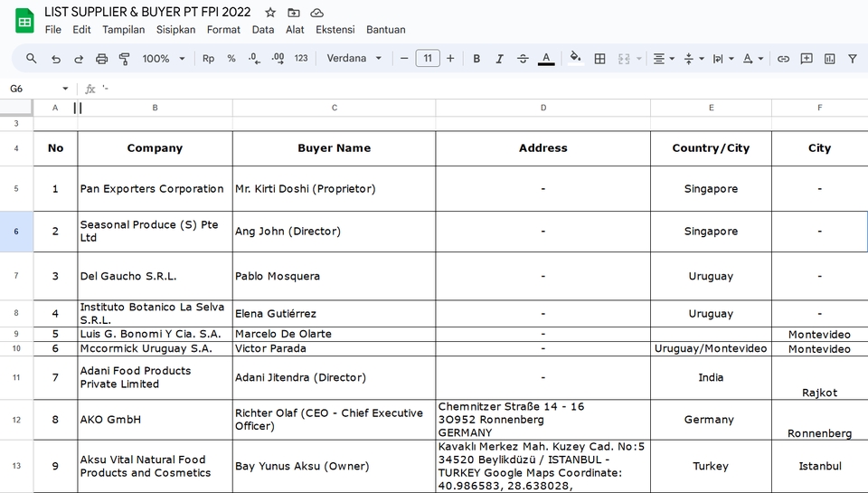
Task: Select the cell Ang John (Director)
Action: coord(335,232)
